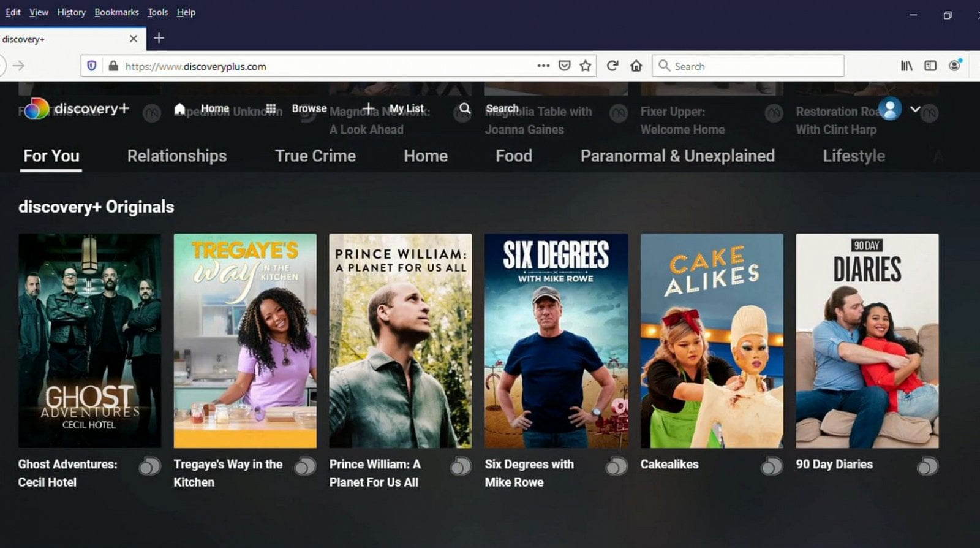
Task: Open the Lifestyle category tab
Action: tap(854, 156)
